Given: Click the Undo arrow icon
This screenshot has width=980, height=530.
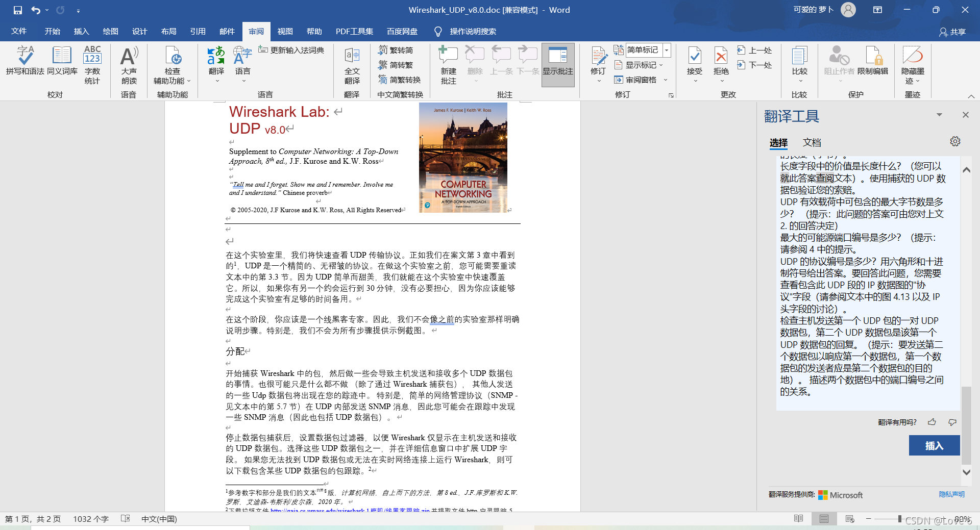Looking at the screenshot, I should point(35,10).
